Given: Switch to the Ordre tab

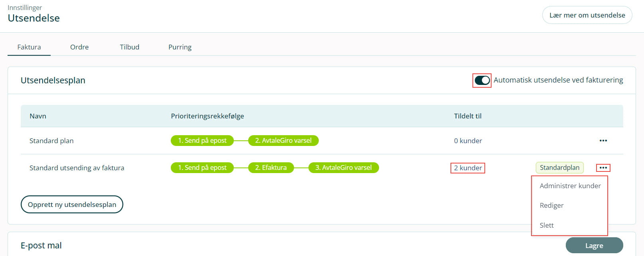Looking at the screenshot, I should pyautogui.click(x=79, y=47).
